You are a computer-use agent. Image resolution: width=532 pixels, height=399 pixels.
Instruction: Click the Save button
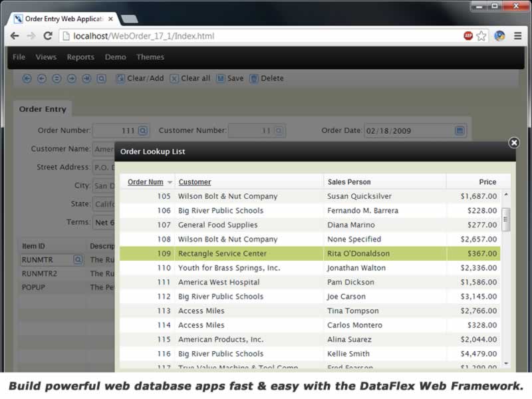tap(230, 78)
